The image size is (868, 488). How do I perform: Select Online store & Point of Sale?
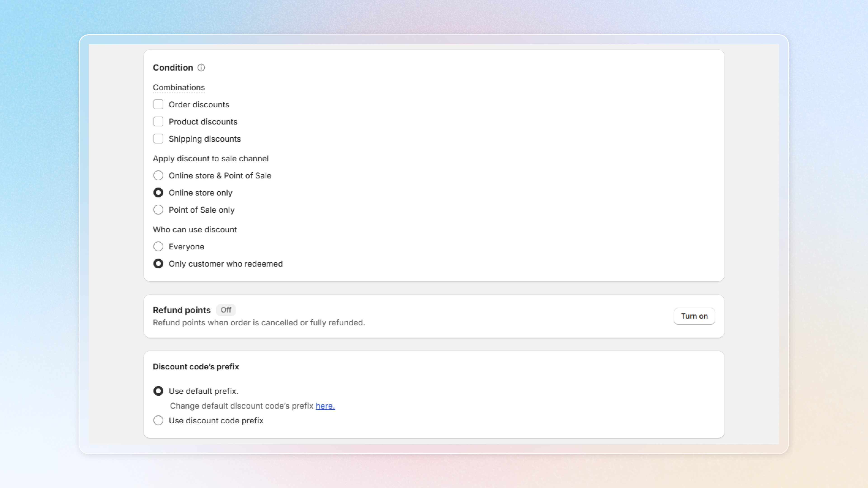pyautogui.click(x=158, y=176)
